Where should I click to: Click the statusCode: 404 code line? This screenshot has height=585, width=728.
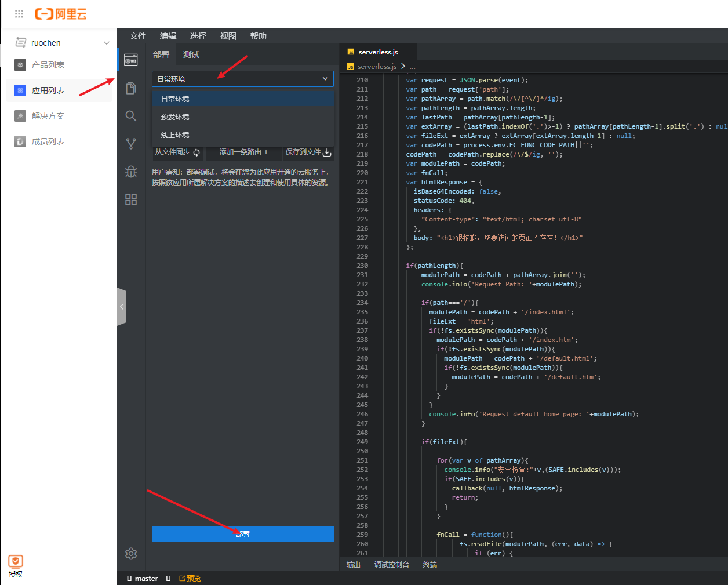tap(443, 201)
